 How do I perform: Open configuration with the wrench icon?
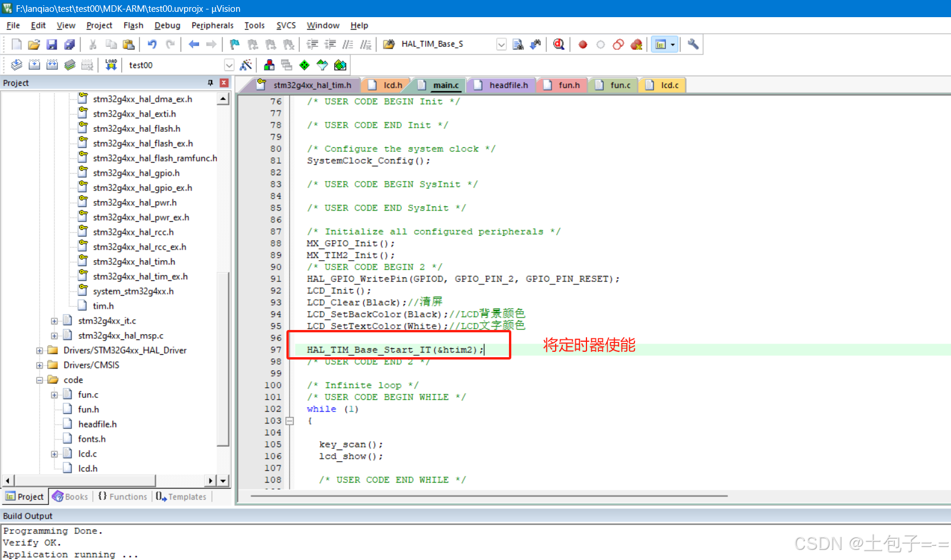tap(693, 44)
